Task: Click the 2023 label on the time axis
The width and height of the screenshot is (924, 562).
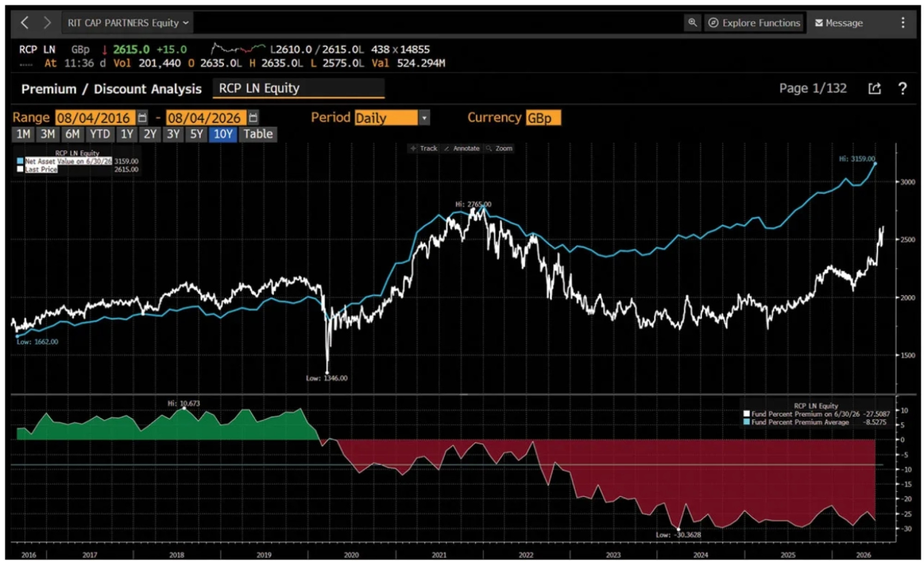Action: point(613,555)
